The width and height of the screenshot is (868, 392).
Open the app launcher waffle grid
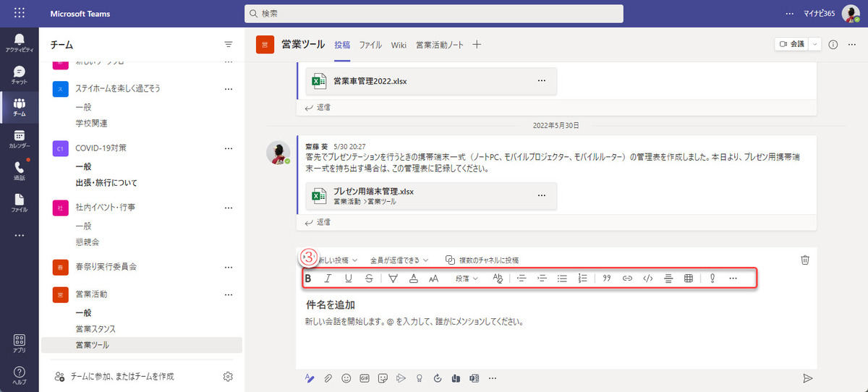tap(19, 13)
